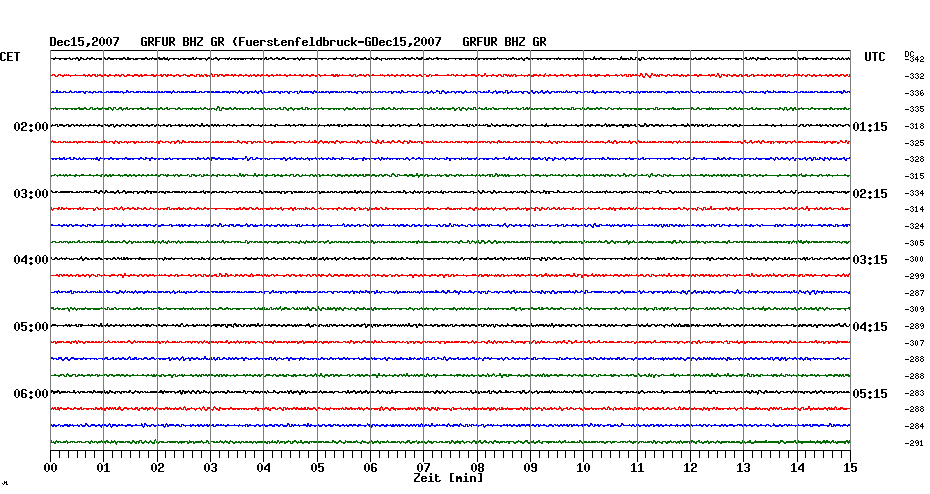930x494 pixels.
Task: Click minute tick label 06
Action: (370, 468)
